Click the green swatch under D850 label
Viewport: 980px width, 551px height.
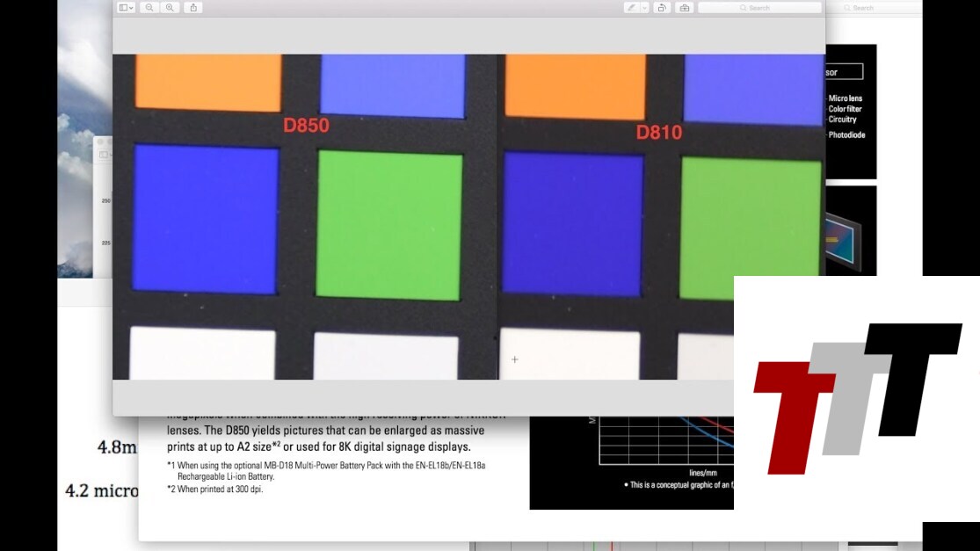tap(388, 225)
